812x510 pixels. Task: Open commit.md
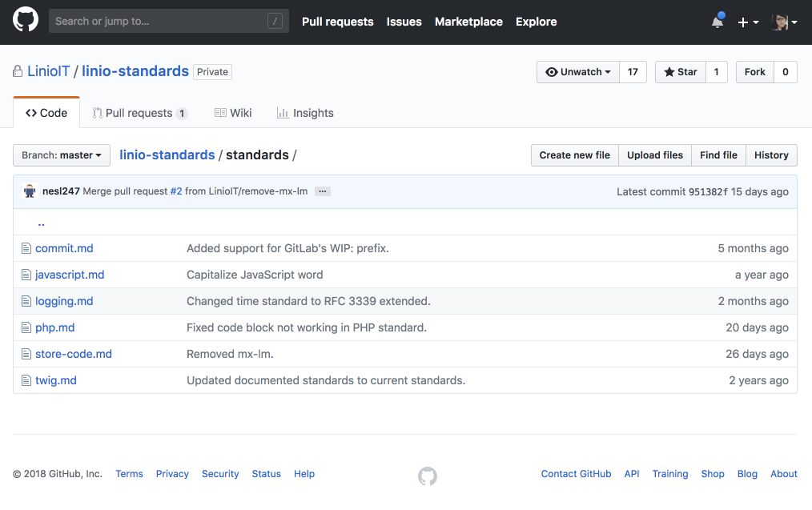64,248
